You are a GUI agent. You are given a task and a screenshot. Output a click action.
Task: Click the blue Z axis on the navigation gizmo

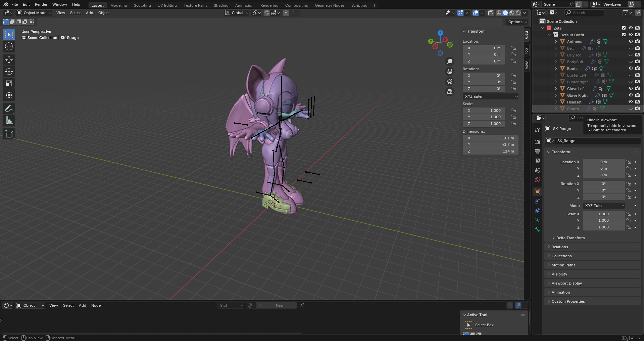click(440, 33)
